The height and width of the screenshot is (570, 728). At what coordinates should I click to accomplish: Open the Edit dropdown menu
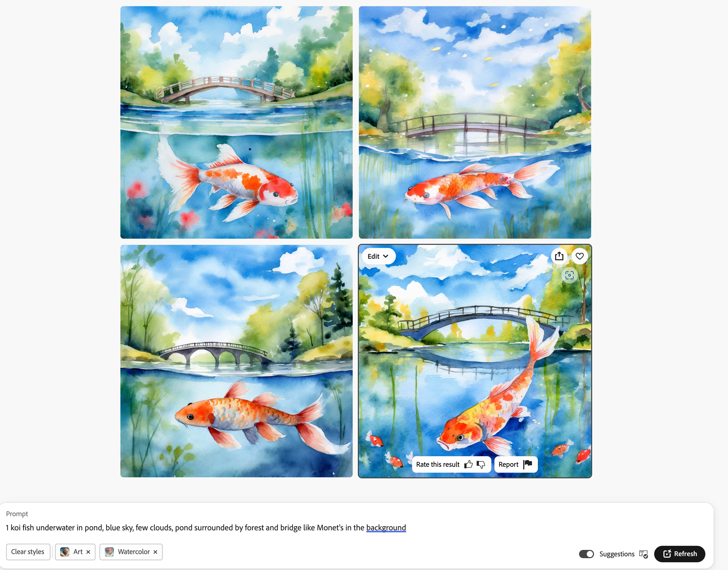(378, 256)
